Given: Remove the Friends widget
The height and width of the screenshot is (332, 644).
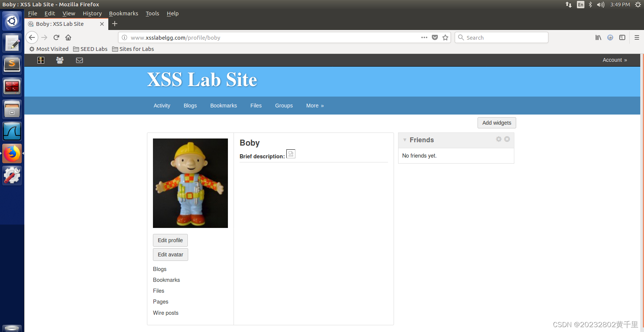Looking at the screenshot, I should tap(507, 139).
